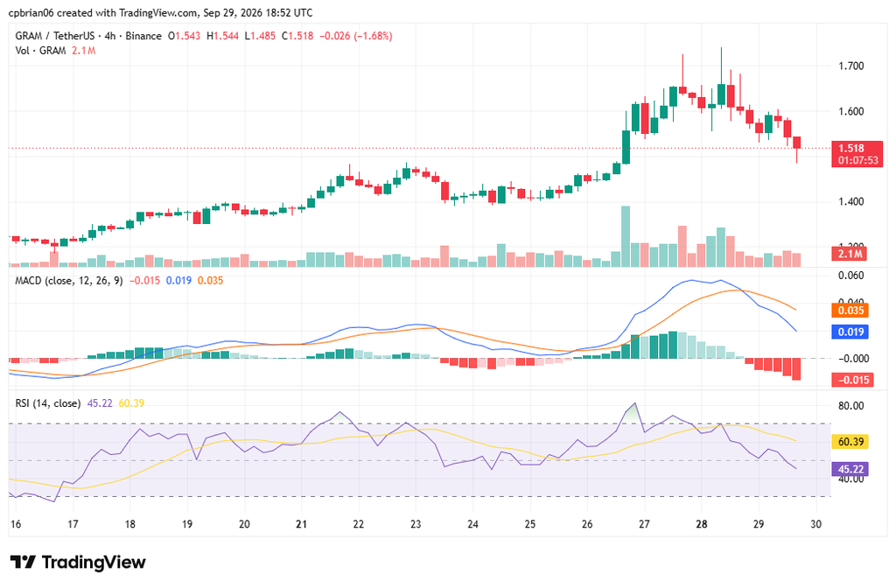This screenshot has width=896, height=588.
Task: Click the date label 29 on time axis
Action: coord(759,525)
